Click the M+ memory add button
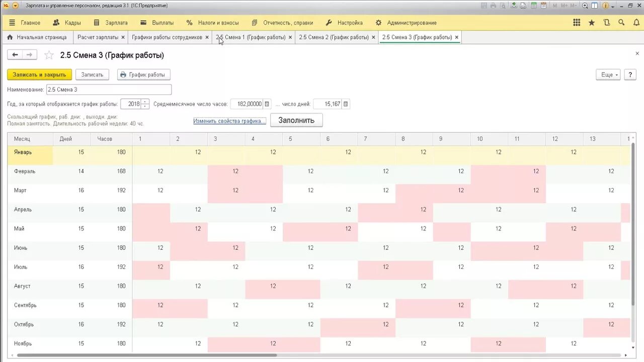644x362 pixels. click(564, 6)
